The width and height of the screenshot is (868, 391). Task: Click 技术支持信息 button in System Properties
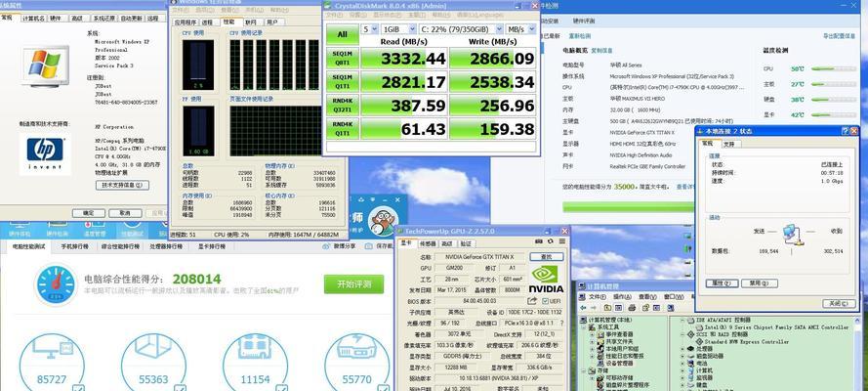click(122, 185)
